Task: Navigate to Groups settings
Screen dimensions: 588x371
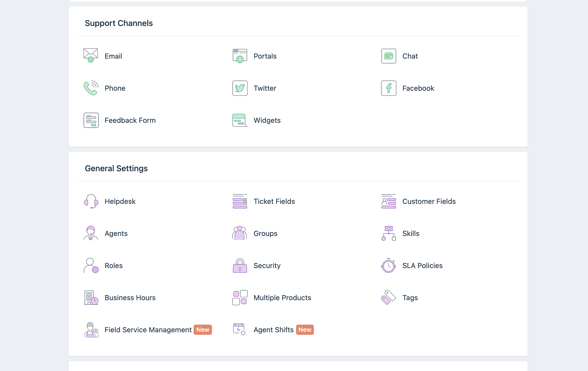Action: point(265,233)
